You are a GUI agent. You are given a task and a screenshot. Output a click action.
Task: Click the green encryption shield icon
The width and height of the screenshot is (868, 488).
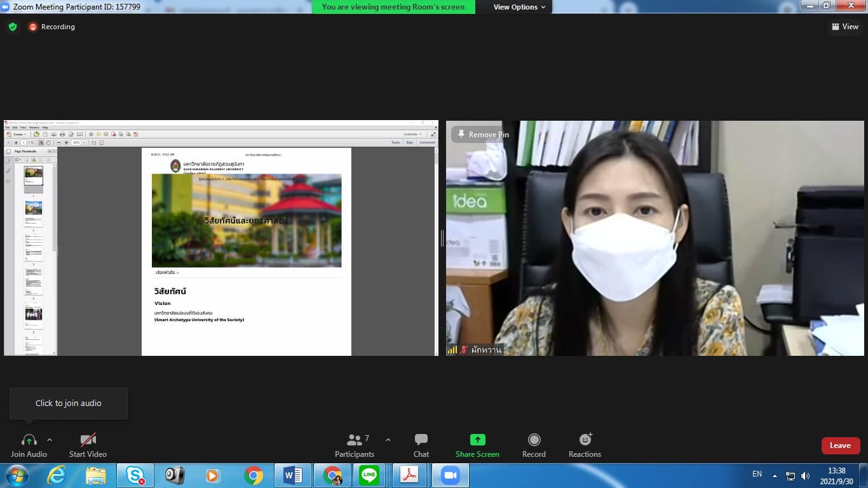point(13,27)
